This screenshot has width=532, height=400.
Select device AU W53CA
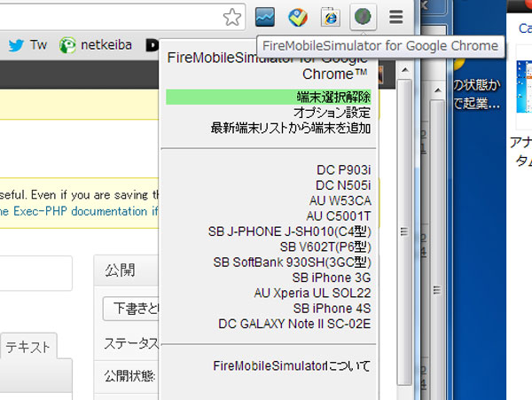[x=340, y=200]
